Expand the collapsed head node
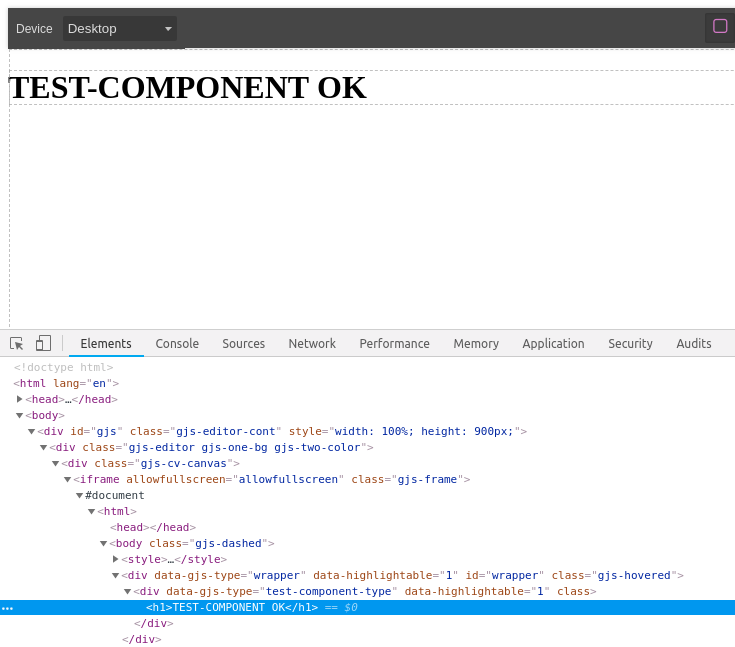This screenshot has height=647, width=735. pos(20,399)
